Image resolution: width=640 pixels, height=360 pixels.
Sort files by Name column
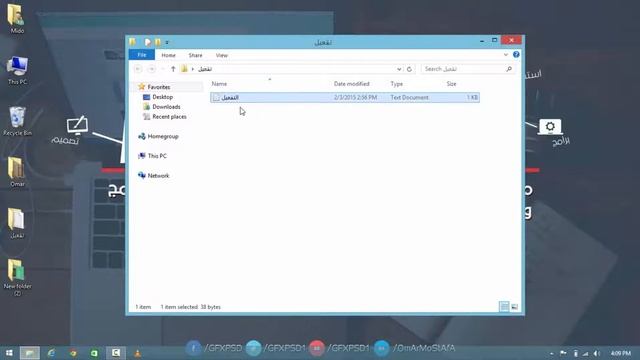(219, 84)
